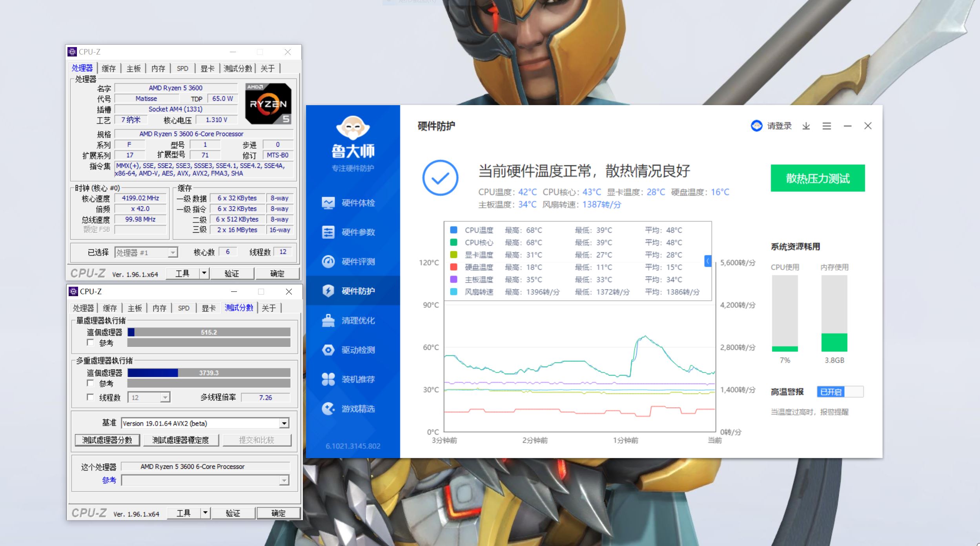Expand 工具 arrow in top CPU-Z window
The image size is (980, 546).
[x=204, y=273]
